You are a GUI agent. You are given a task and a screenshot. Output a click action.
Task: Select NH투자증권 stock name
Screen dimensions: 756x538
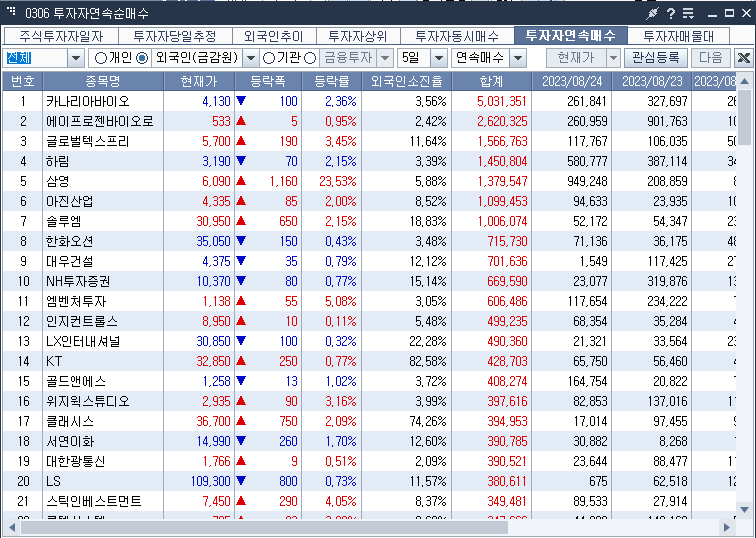(78, 281)
